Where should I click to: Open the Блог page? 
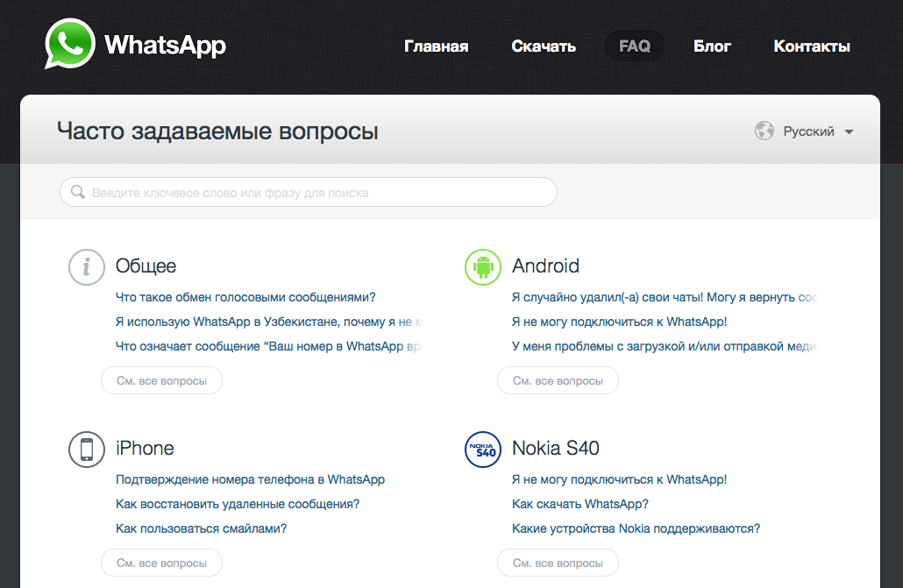pyautogui.click(x=712, y=46)
